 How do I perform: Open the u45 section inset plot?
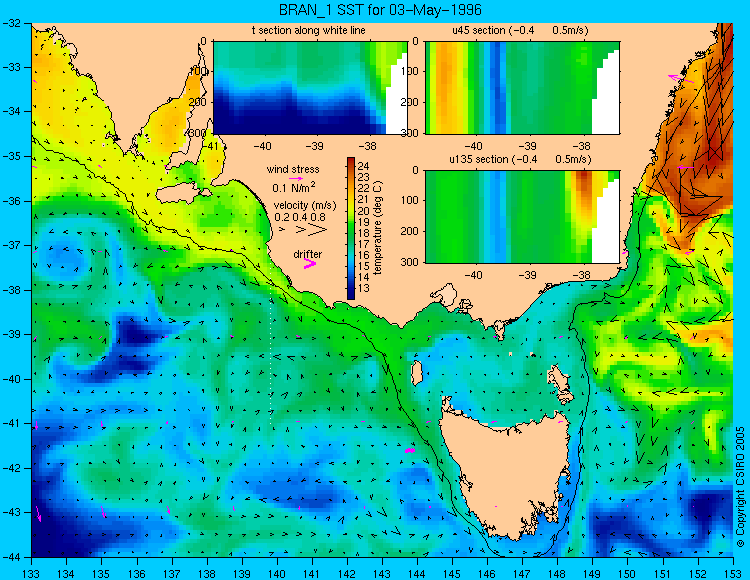click(522, 88)
